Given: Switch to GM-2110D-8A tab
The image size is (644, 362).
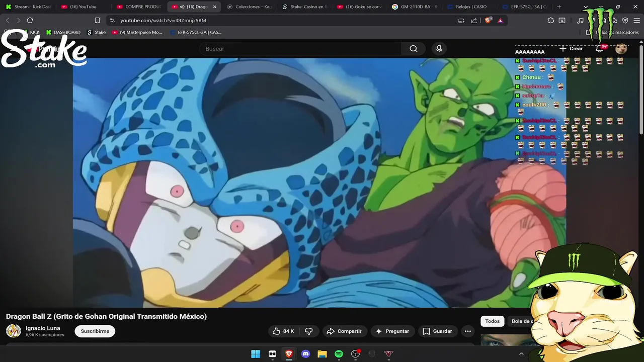Looking at the screenshot, I should point(415,7).
